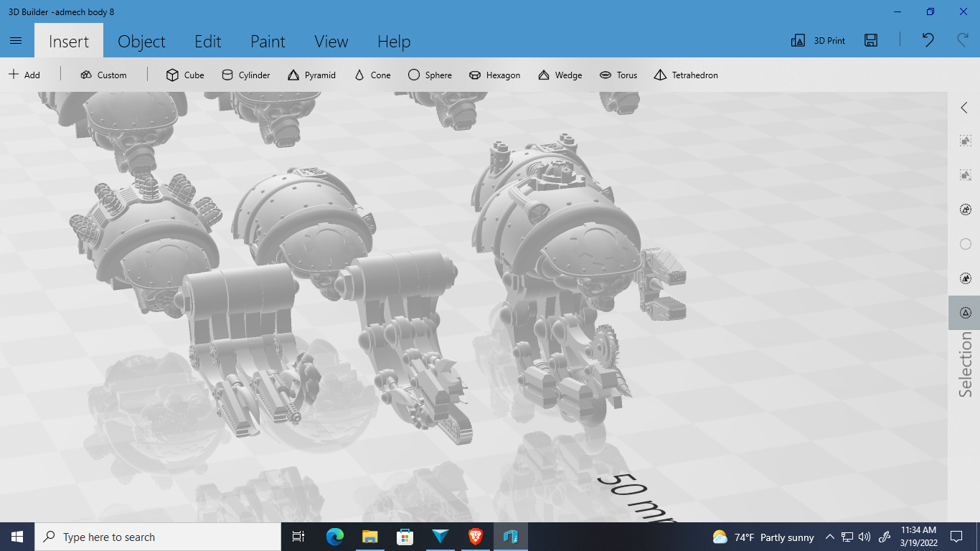Add a Pyramid to the scene

pos(311,75)
